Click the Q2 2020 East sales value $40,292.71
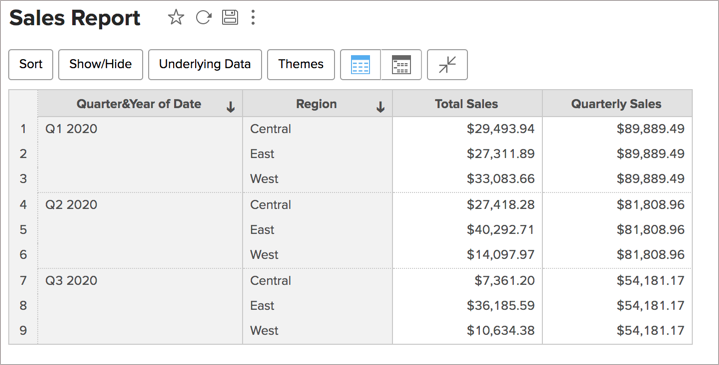The image size is (719, 365). [x=501, y=229]
